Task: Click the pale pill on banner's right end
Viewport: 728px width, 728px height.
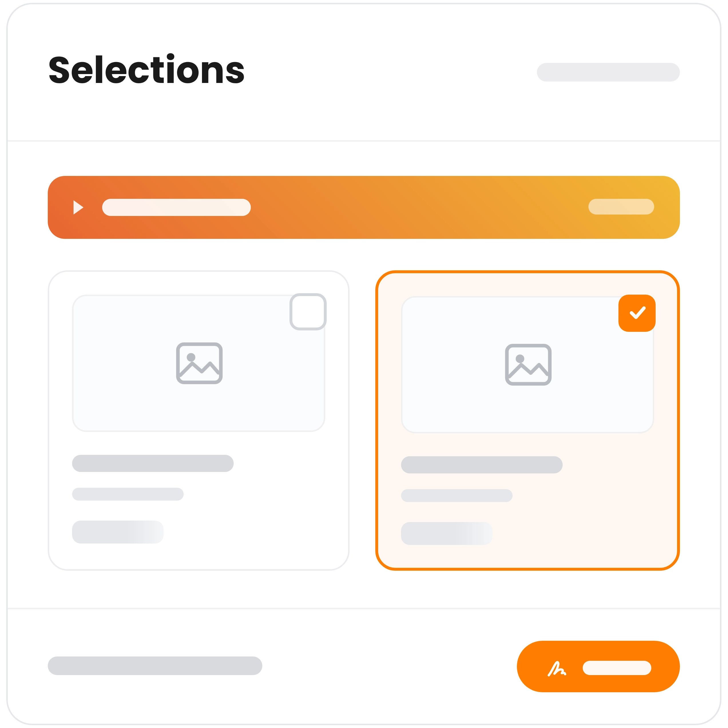Action: 621,207
